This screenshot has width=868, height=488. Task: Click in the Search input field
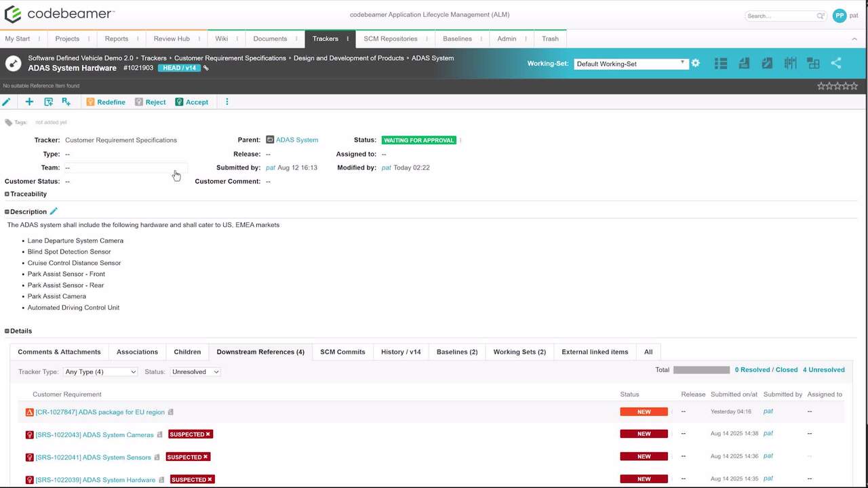tap(781, 16)
